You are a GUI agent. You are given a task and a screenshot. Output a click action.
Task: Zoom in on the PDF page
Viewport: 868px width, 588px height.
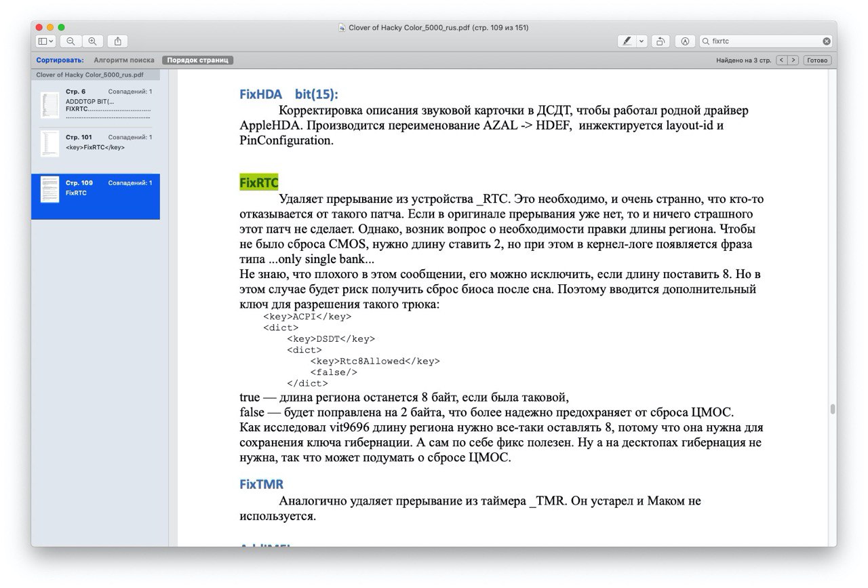[92, 41]
